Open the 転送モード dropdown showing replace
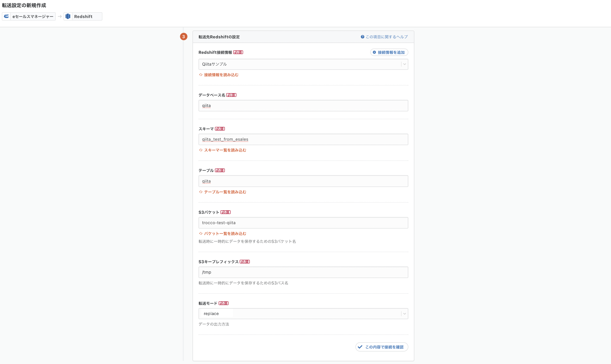The height and width of the screenshot is (364, 611). pyautogui.click(x=303, y=314)
